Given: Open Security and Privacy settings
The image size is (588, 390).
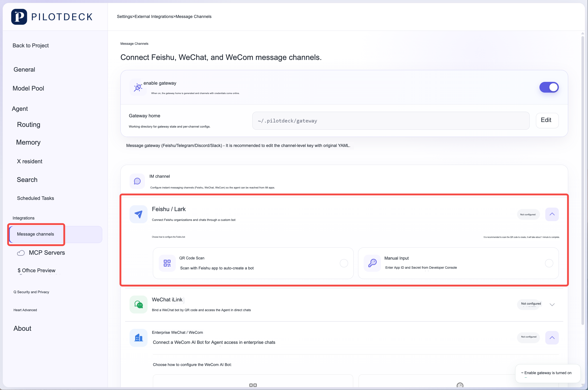Looking at the screenshot, I should [31, 292].
